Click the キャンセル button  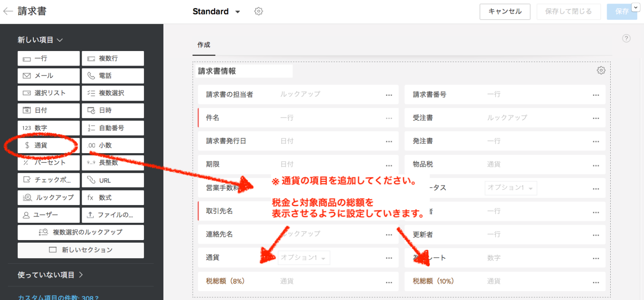[505, 12]
